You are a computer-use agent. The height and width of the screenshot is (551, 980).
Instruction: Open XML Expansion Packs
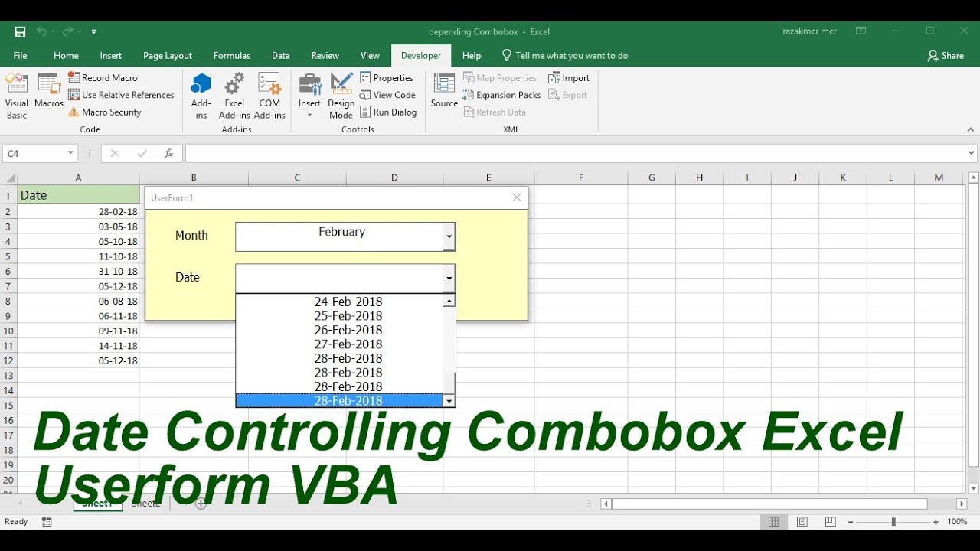pyautogui.click(x=501, y=95)
